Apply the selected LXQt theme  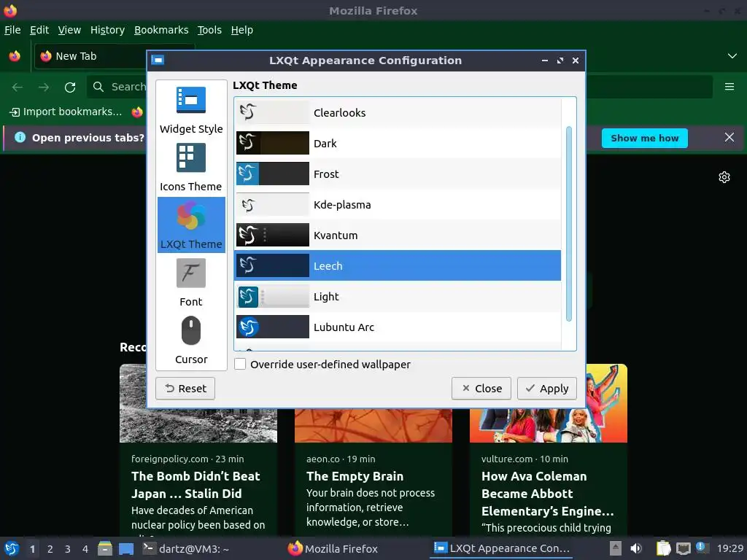pos(547,389)
